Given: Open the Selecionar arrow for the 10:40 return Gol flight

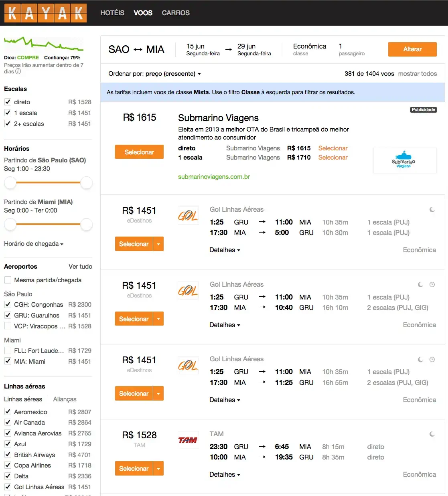Looking at the screenshot, I should click(158, 319).
